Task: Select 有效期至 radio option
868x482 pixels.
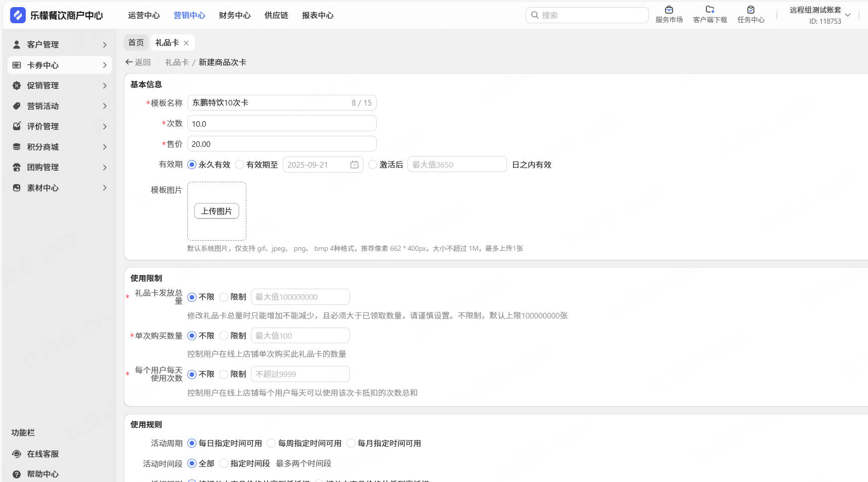Action: [240, 165]
